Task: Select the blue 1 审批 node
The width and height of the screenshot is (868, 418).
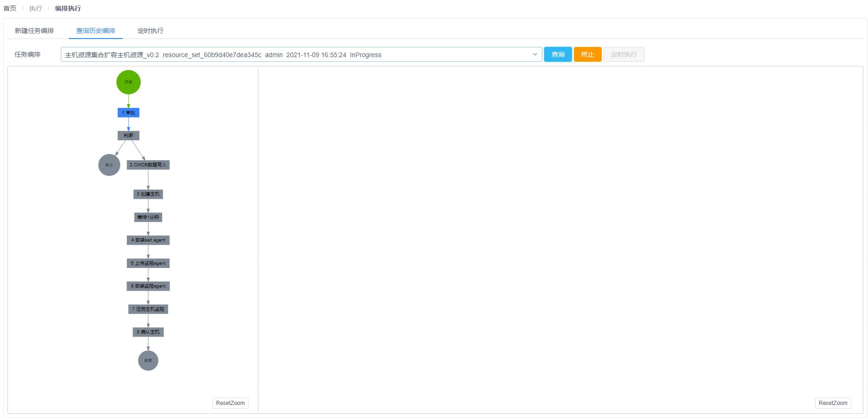Action: (128, 113)
